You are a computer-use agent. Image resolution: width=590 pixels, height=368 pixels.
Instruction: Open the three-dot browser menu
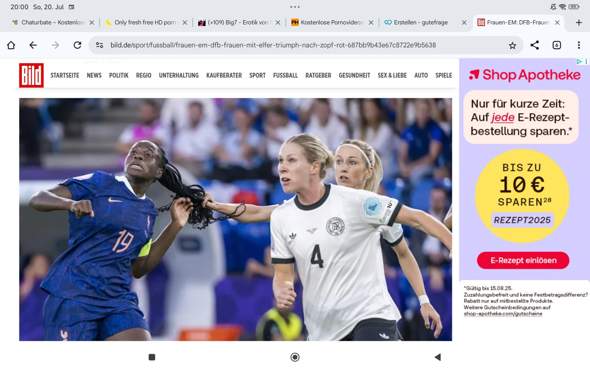point(579,45)
